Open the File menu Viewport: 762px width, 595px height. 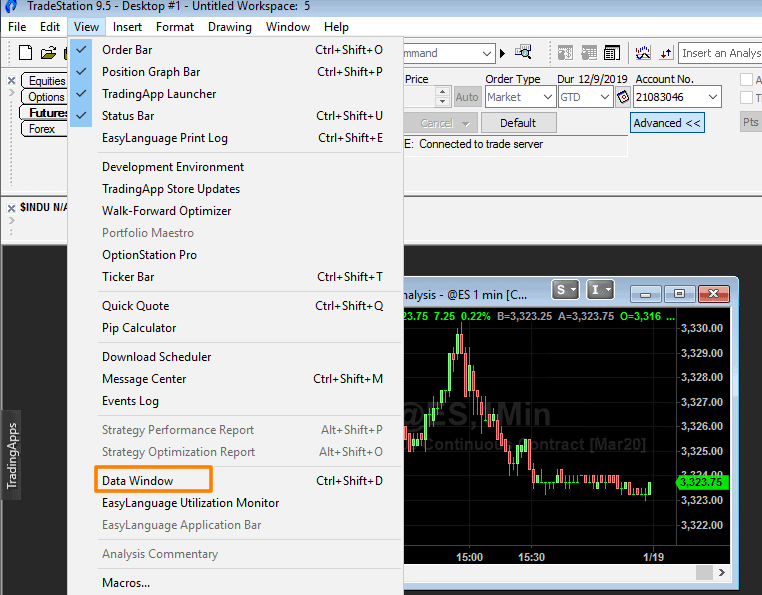coord(17,27)
